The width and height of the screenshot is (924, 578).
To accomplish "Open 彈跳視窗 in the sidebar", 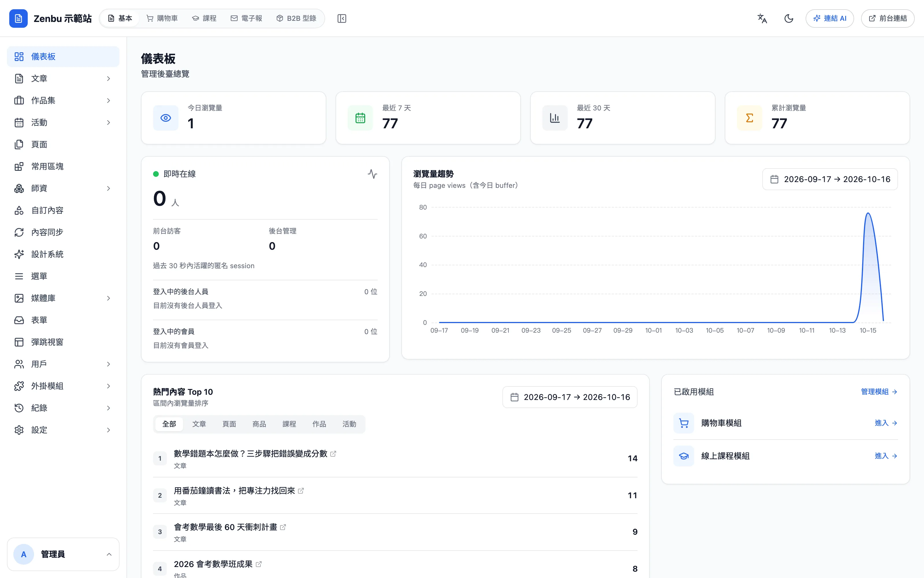I will pyautogui.click(x=63, y=342).
